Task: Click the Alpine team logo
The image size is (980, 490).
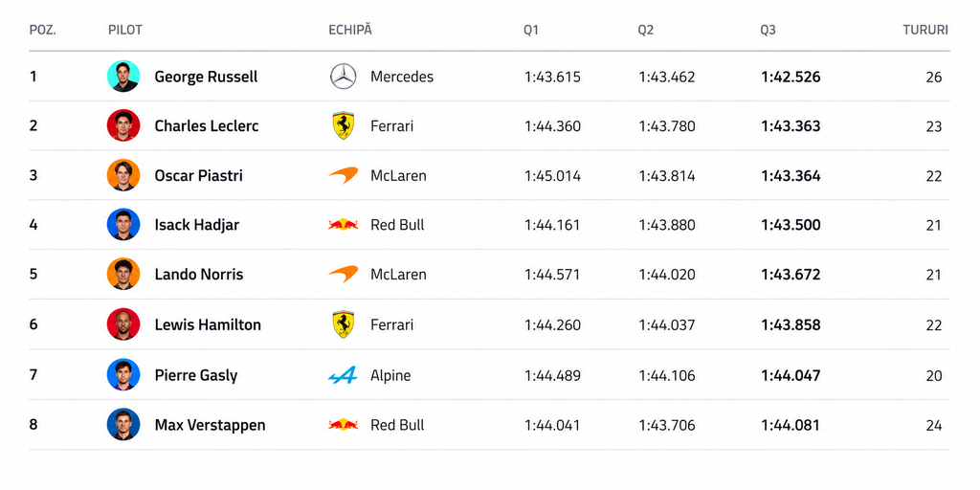Action: (x=344, y=375)
